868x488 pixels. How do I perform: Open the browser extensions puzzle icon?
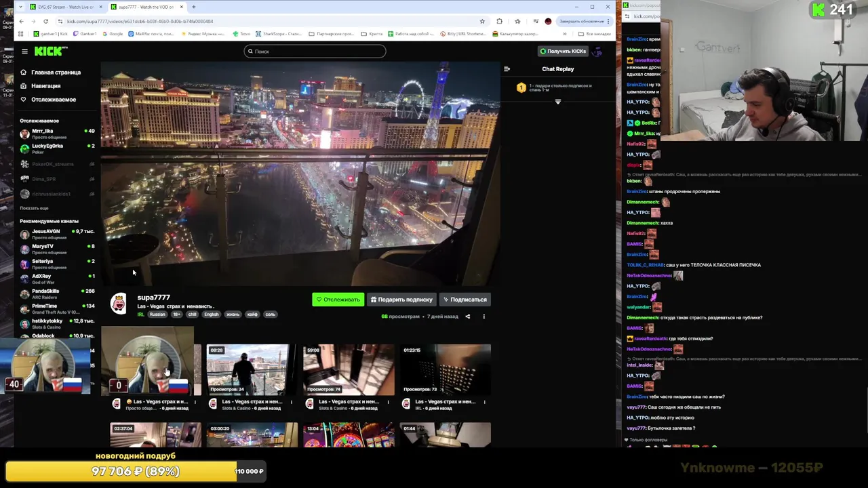coord(500,21)
